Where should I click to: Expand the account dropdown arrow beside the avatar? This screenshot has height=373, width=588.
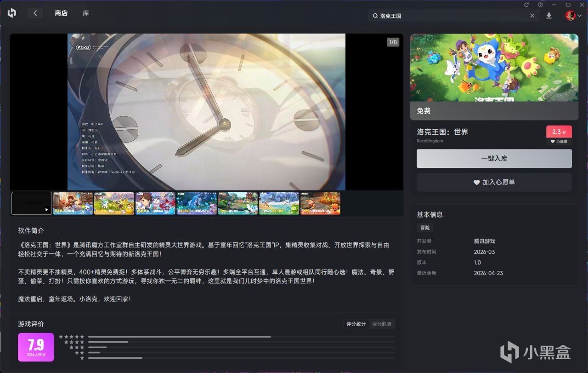point(580,16)
